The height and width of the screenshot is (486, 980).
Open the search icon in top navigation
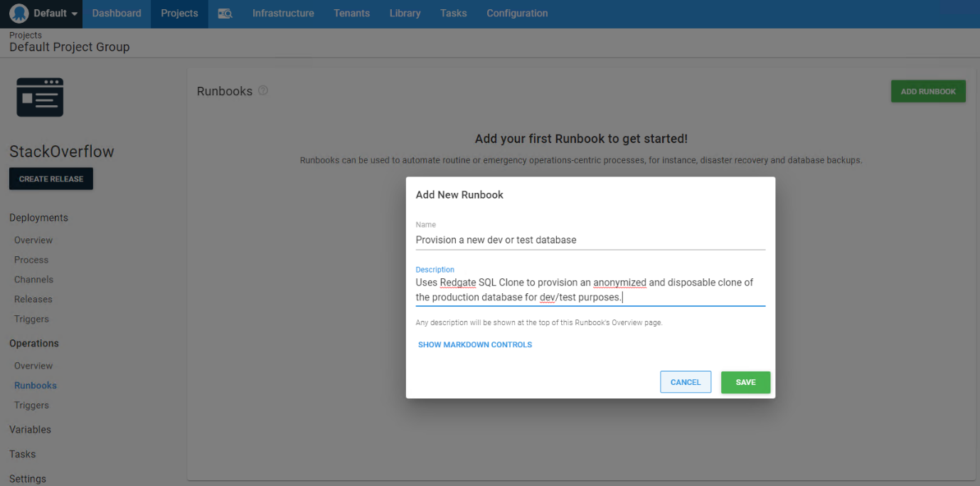click(x=225, y=14)
